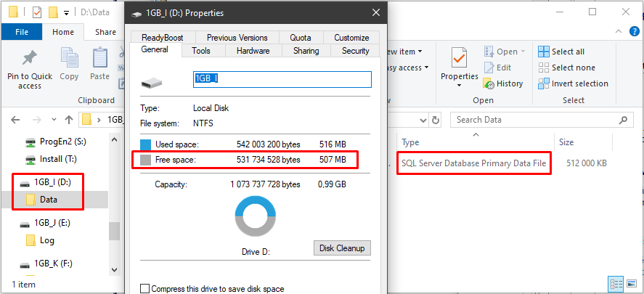Click the Select all ribbon item
The height and width of the screenshot is (294, 644).
(x=561, y=52)
